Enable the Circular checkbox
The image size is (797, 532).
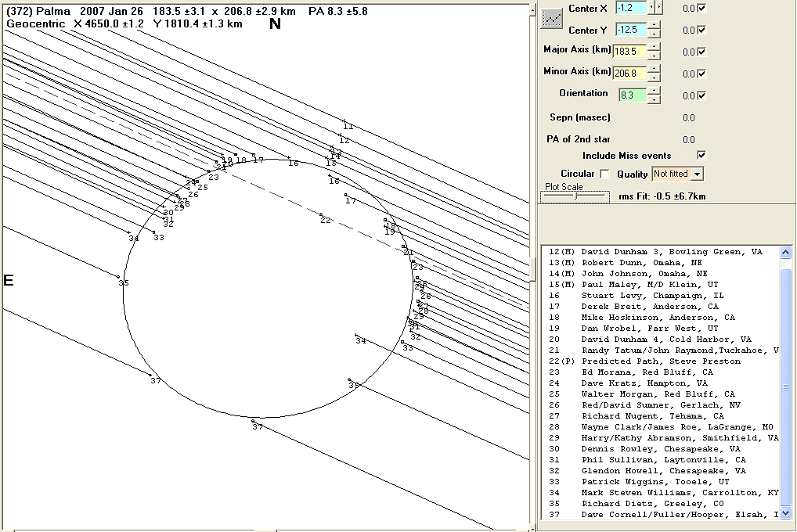pos(604,174)
